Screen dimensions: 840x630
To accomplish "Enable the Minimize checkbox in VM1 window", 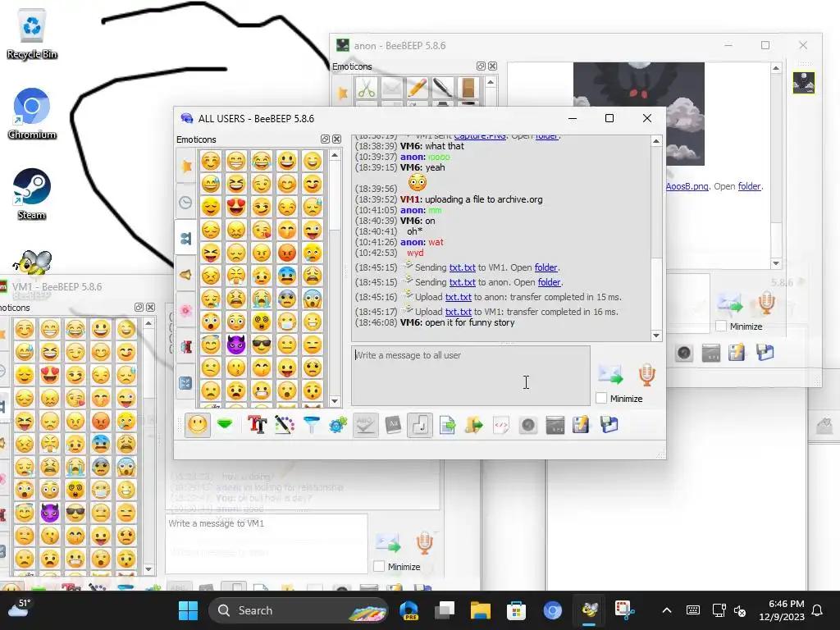I will coord(379,566).
